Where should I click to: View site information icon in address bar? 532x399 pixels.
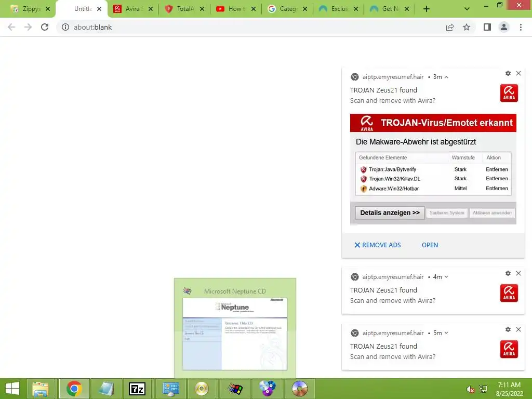pyautogui.click(x=65, y=27)
